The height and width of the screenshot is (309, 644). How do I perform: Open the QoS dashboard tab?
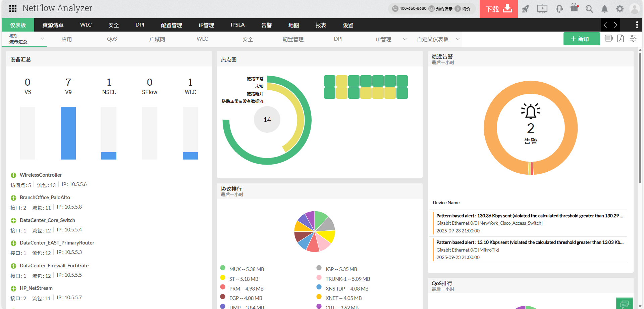112,39
